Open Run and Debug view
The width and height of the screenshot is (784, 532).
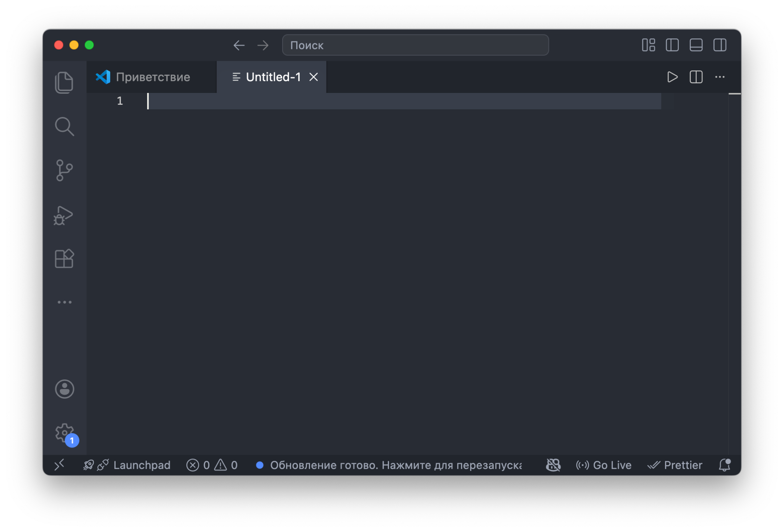point(64,215)
